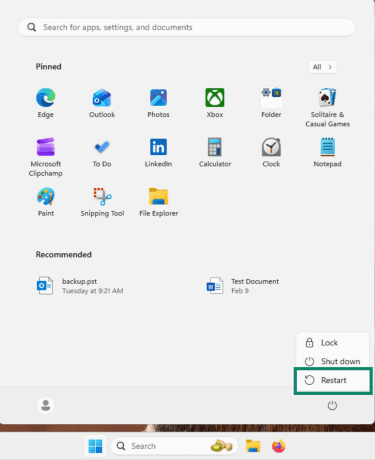Viewport: 375px width, 460px height.
Task: Open the Clock app
Action: [271, 152]
